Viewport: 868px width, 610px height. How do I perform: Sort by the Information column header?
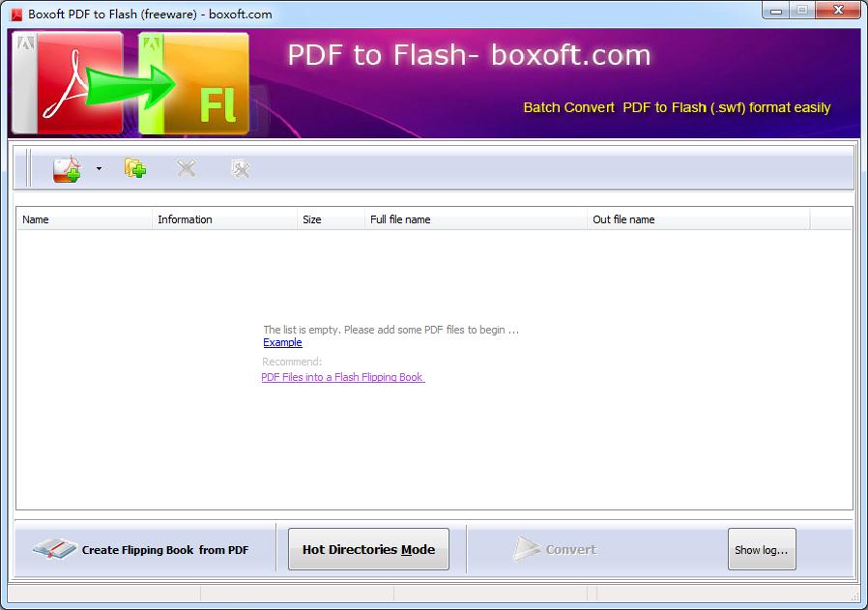(224, 219)
